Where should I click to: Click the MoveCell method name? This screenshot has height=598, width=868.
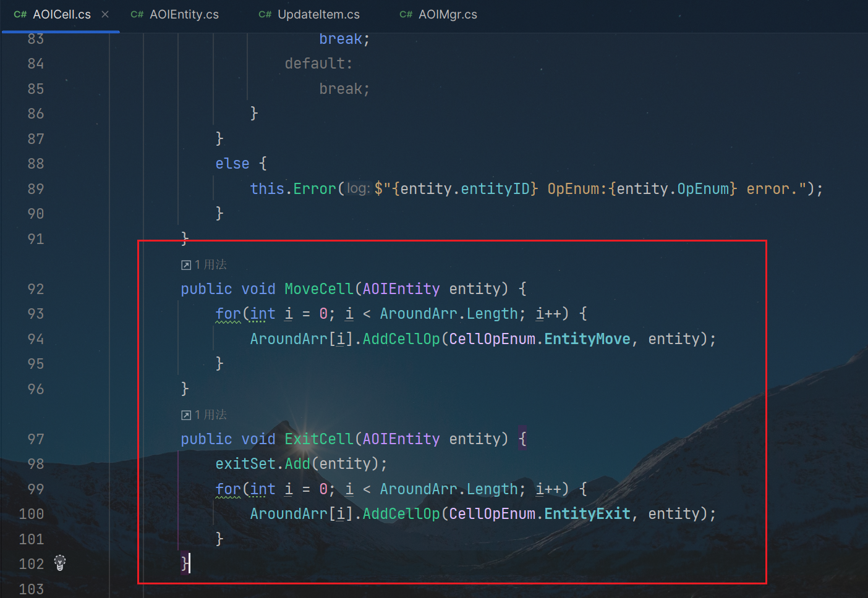pyautogui.click(x=319, y=288)
